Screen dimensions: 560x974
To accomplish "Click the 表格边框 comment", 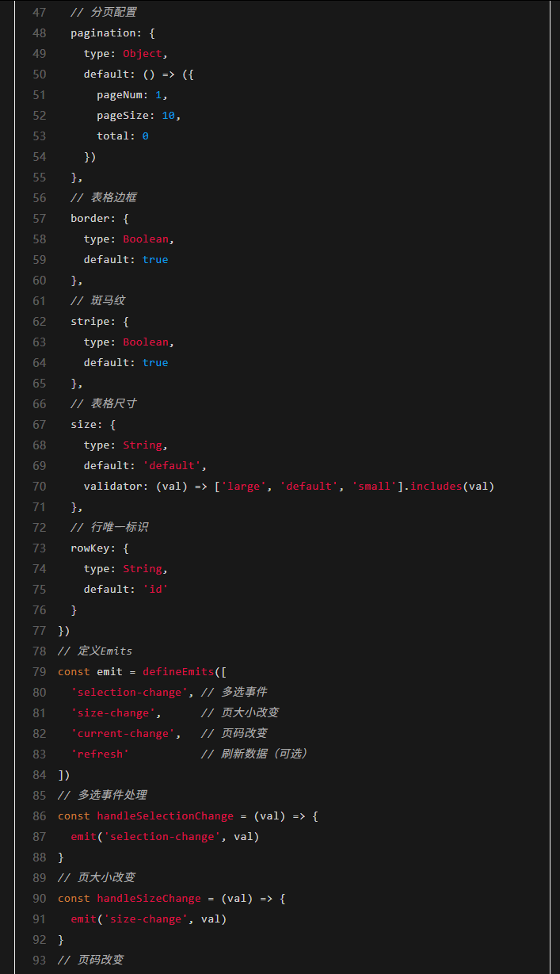I will (113, 198).
